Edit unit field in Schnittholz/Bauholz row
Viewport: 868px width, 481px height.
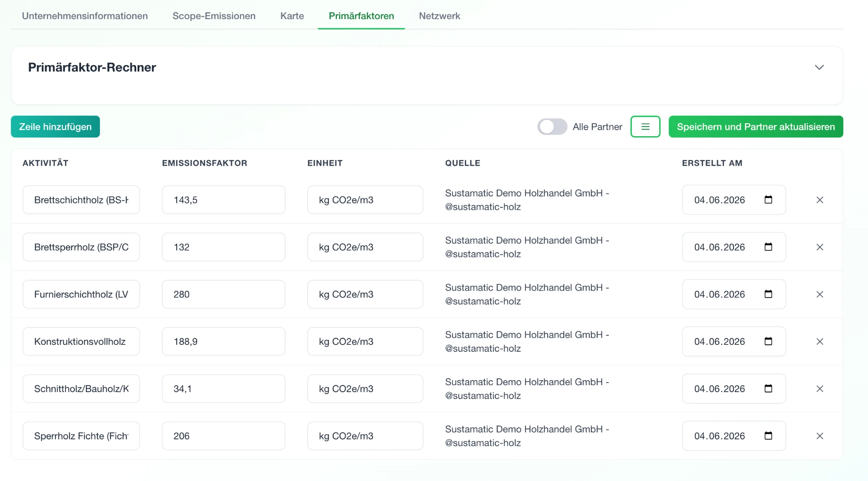coord(365,389)
